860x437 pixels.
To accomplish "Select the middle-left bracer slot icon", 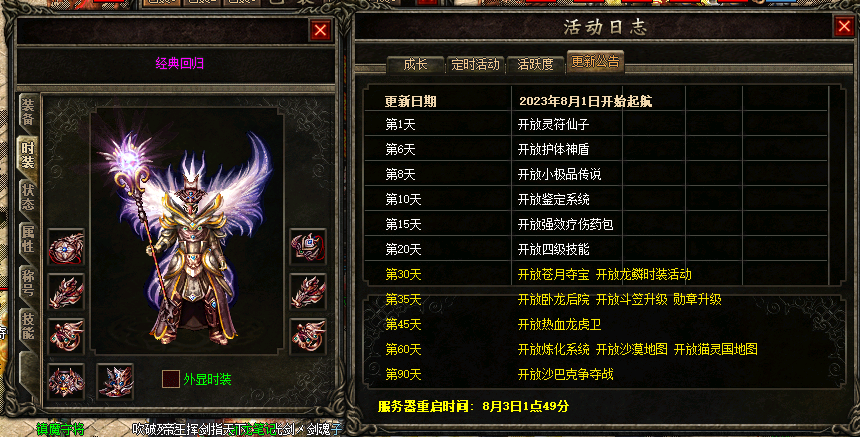I will pyautogui.click(x=66, y=292).
